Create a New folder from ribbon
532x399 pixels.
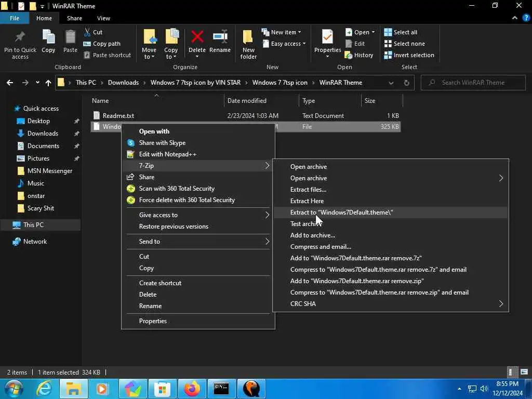click(248, 45)
